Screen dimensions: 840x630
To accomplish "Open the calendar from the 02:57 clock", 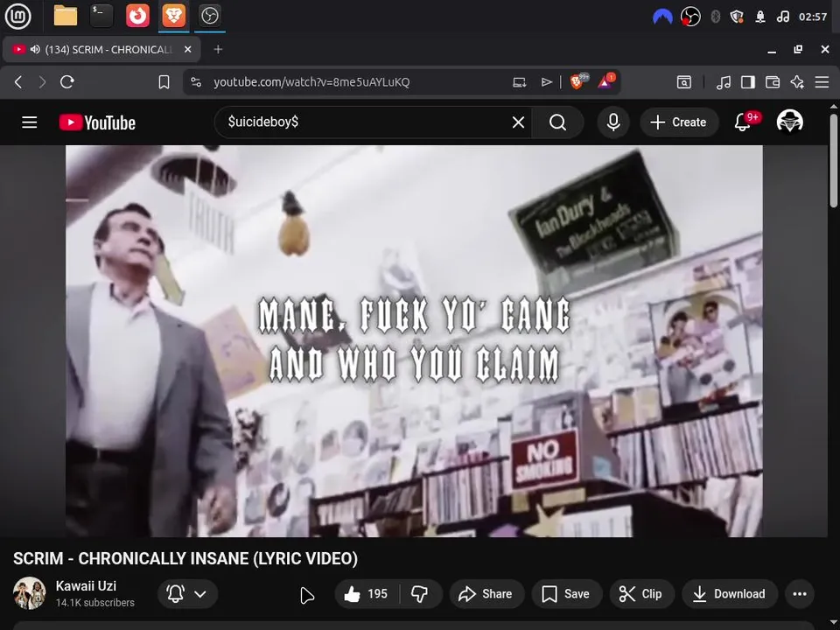I will 813,17.
